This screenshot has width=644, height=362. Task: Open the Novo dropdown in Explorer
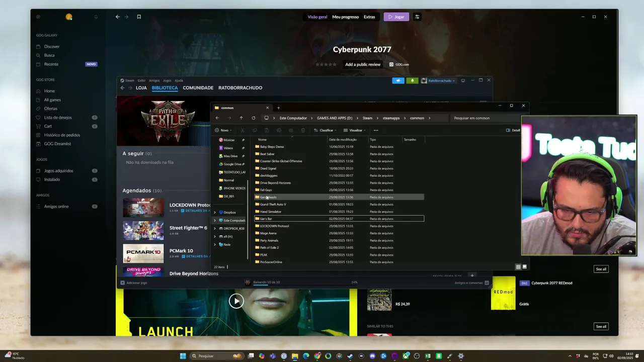(x=223, y=130)
